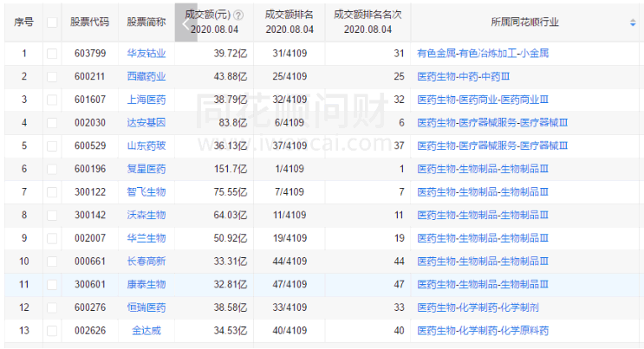Check the box for 002030 达安基因
Viewport: 644px width, 349px height.
pyautogui.click(x=52, y=123)
